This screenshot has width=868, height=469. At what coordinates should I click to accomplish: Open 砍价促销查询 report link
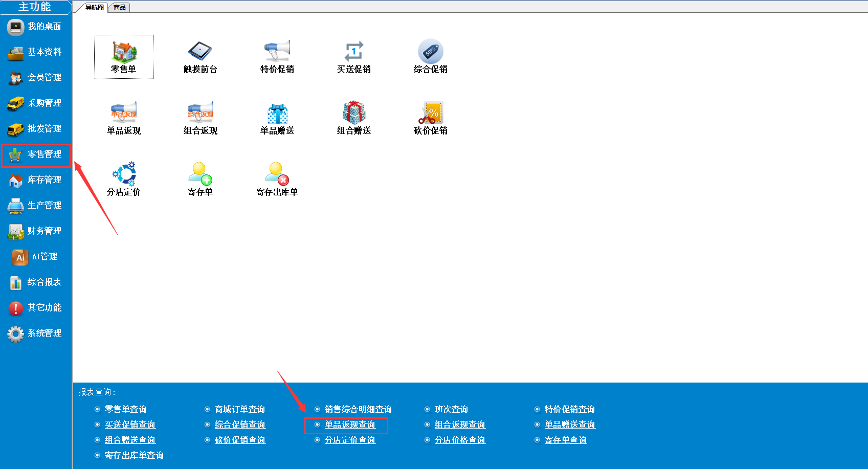click(x=240, y=440)
